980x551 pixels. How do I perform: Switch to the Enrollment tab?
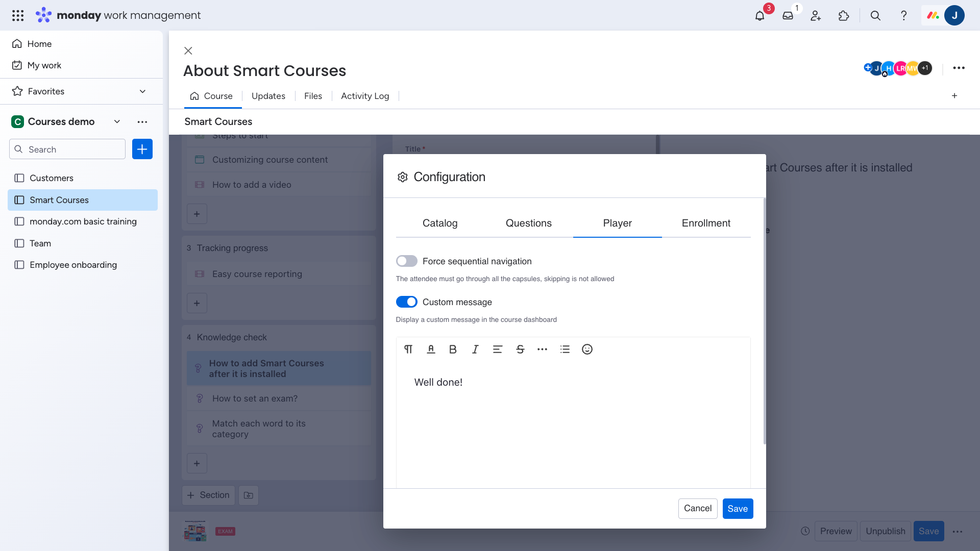[x=706, y=223]
